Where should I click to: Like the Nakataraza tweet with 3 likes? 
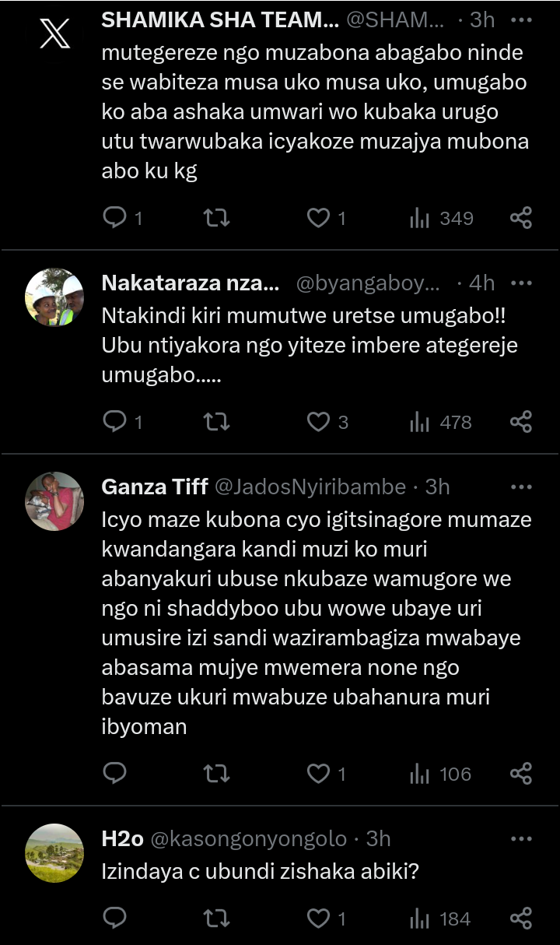(318, 422)
